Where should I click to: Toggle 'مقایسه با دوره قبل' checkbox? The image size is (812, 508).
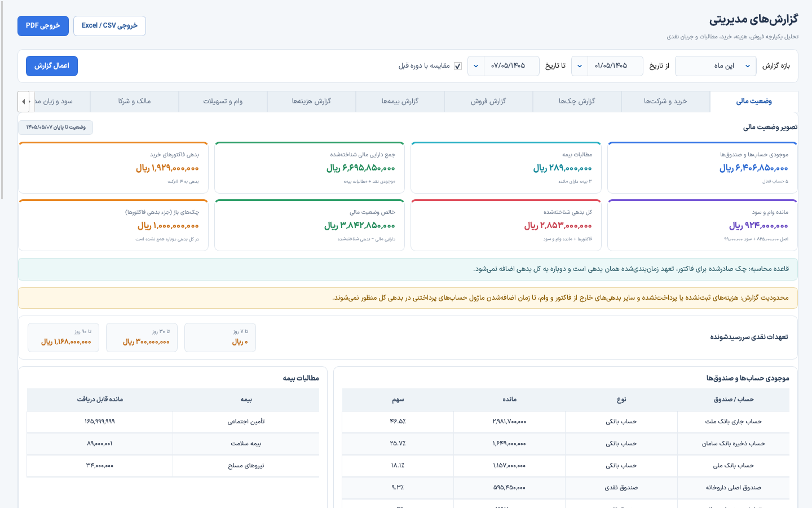pyautogui.click(x=458, y=66)
